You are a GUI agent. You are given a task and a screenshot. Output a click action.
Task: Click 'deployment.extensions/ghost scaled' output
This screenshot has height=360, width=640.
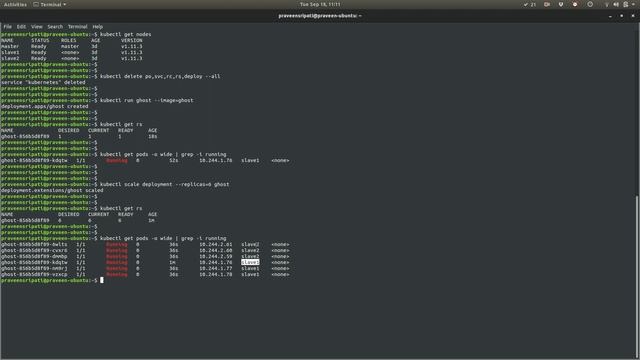tap(52, 190)
